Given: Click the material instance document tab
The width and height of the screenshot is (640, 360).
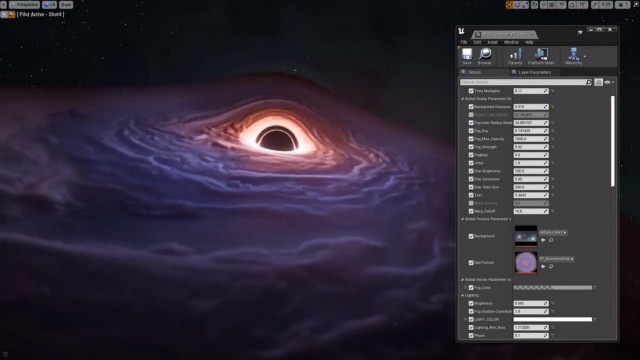Looking at the screenshot, I should (x=505, y=35).
